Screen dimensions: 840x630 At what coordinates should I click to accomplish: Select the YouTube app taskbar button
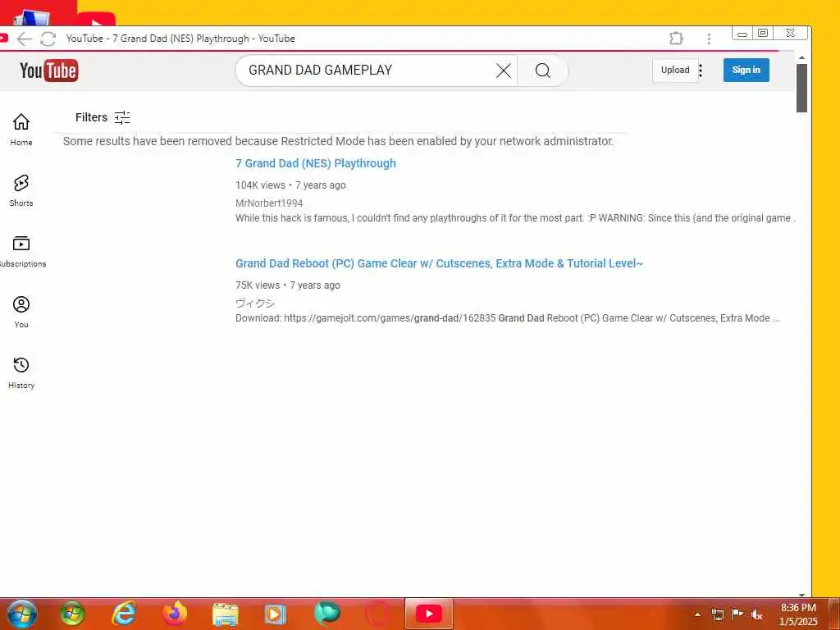tap(428, 614)
